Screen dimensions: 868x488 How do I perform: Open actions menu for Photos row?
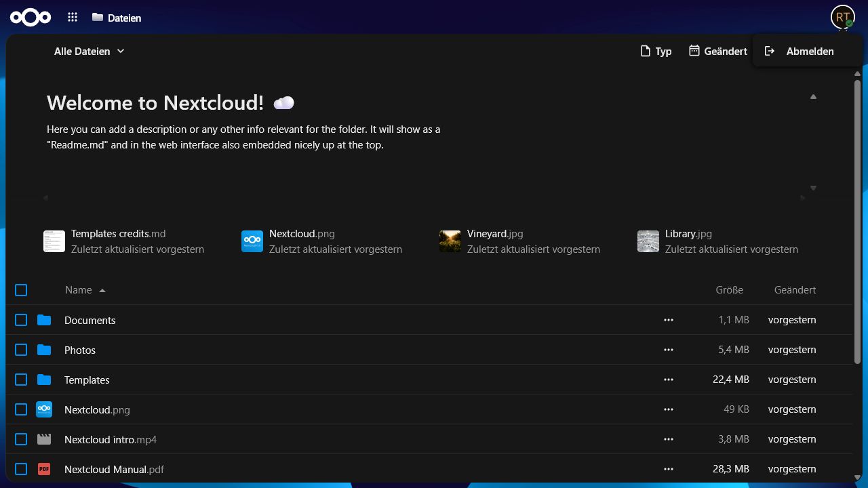pos(669,350)
